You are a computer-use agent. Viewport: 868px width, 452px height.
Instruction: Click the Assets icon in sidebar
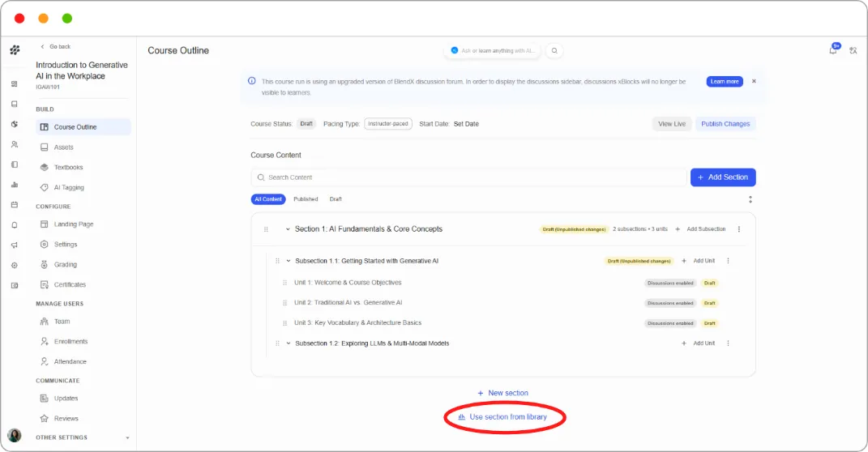tap(45, 147)
